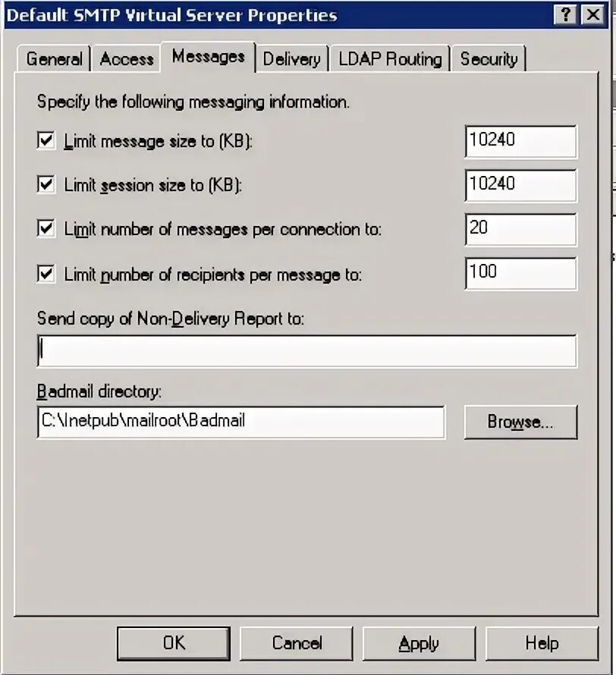Switch to the General tab
This screenshot has height=675, width=616.
click(54, 58)
